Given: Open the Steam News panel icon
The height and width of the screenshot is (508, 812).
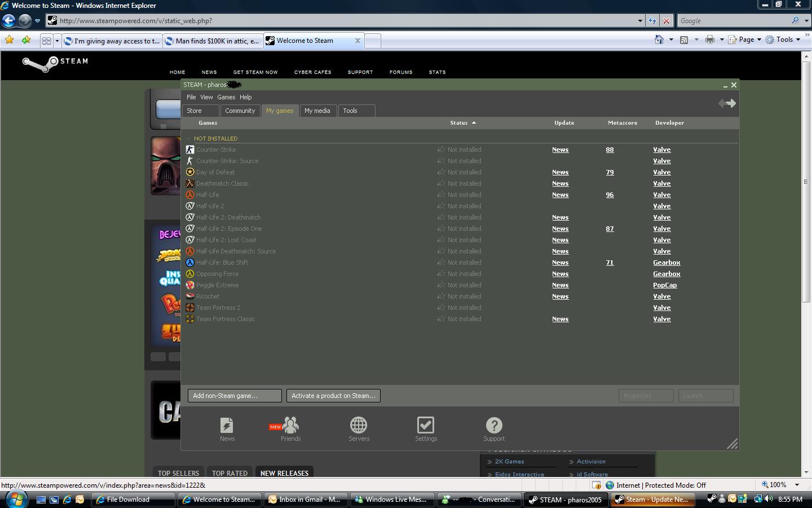Looking at the screenshot, I should pyautogui.click(x=227, y=425).
